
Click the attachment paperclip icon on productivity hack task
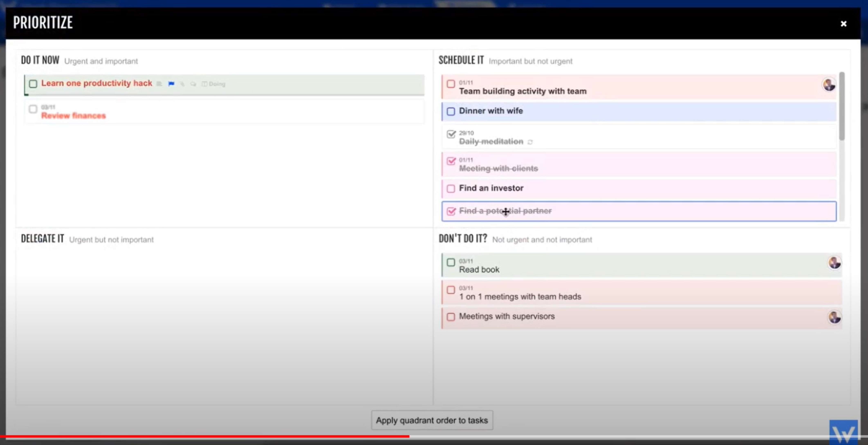click(182, 84)
